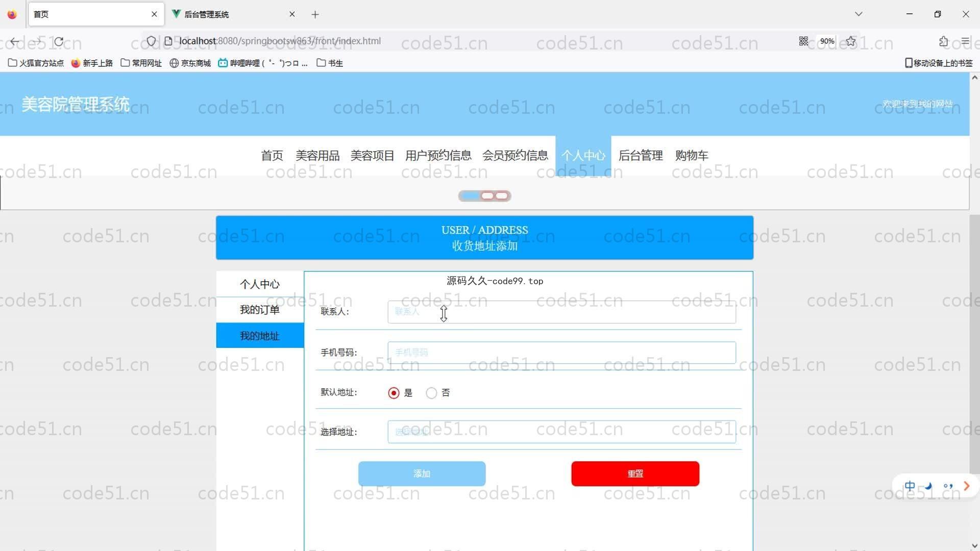The height and width of the screenshot is (551, 980).
Task: Open 个人中心 in the left sidebar
Action: pyautogui.click(x=260, y=284)
